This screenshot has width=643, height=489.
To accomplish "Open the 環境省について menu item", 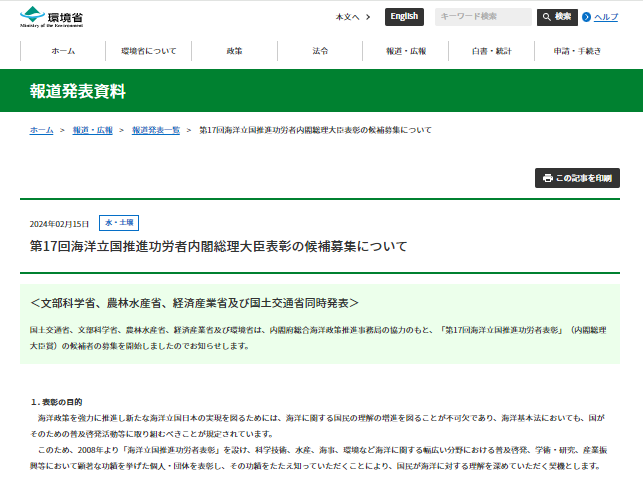I will [148, 51].
